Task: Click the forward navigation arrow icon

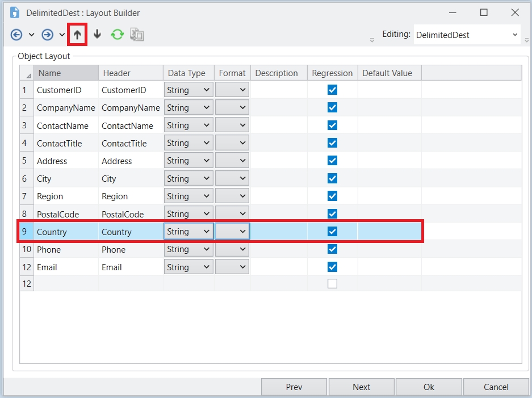Action: 48,35
